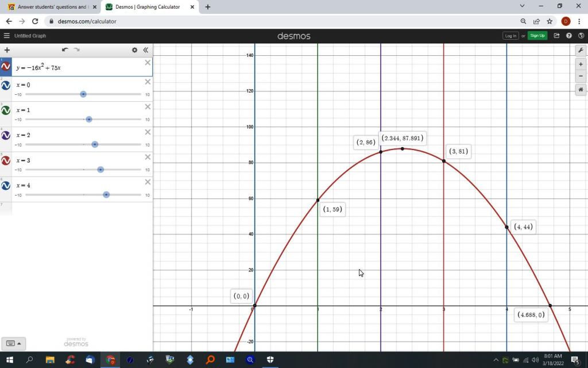Open File Explorer from the taskbar
588x368 pixels.
(50, 360)
